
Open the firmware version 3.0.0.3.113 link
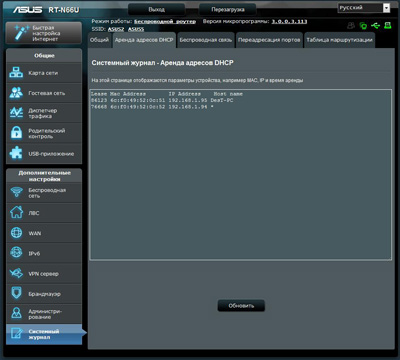(x=289, y=21)
